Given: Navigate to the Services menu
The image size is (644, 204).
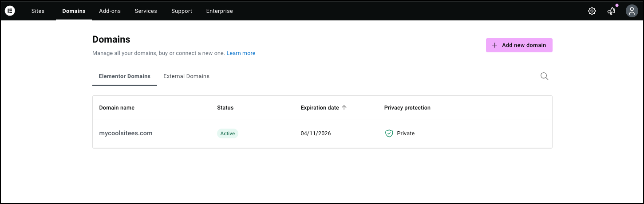Looking at the screenshot, I should click(x=146, y=11).
